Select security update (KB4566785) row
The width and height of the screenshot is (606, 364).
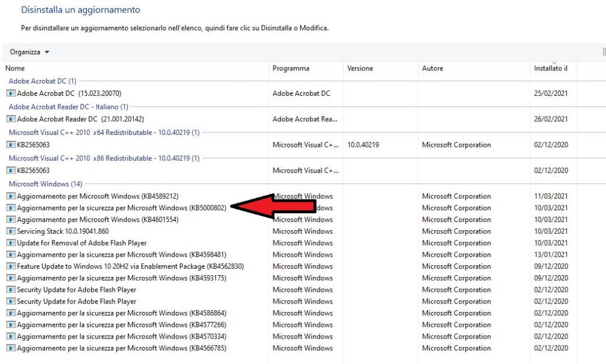122,348
